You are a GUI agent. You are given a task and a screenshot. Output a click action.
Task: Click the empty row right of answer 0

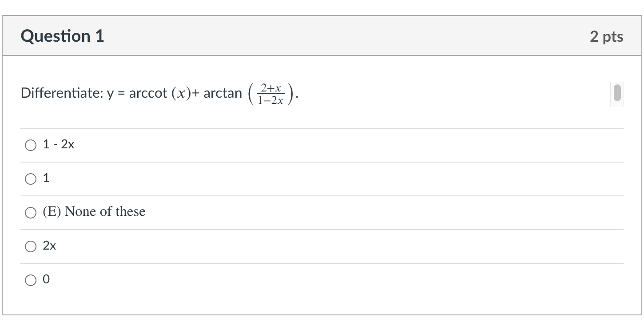337,280
